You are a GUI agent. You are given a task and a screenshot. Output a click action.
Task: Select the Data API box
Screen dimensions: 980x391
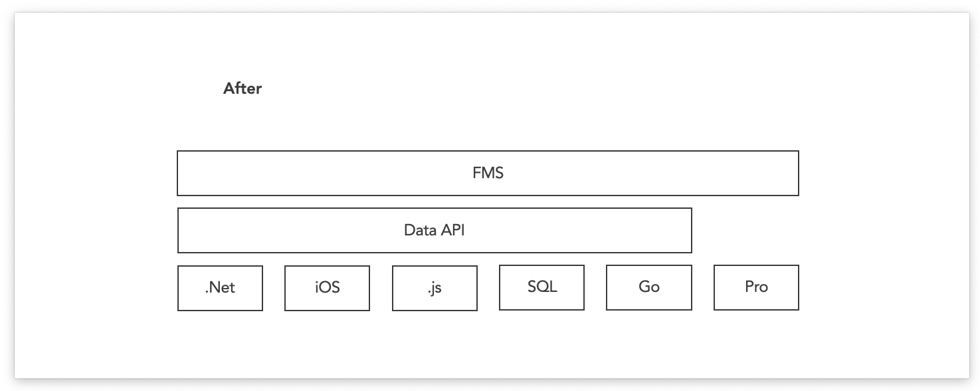click(x=435, y=231)
